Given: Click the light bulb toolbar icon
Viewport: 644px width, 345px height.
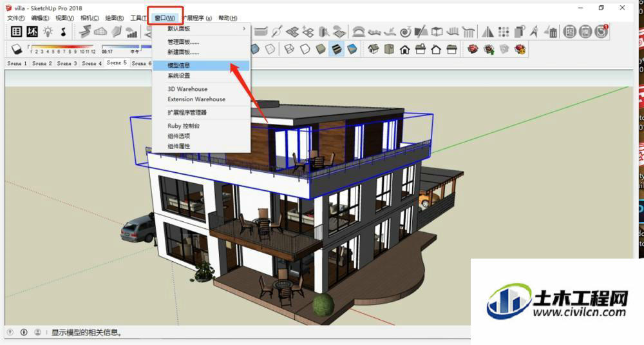Looking at the screenshot, I should [48, 31].
